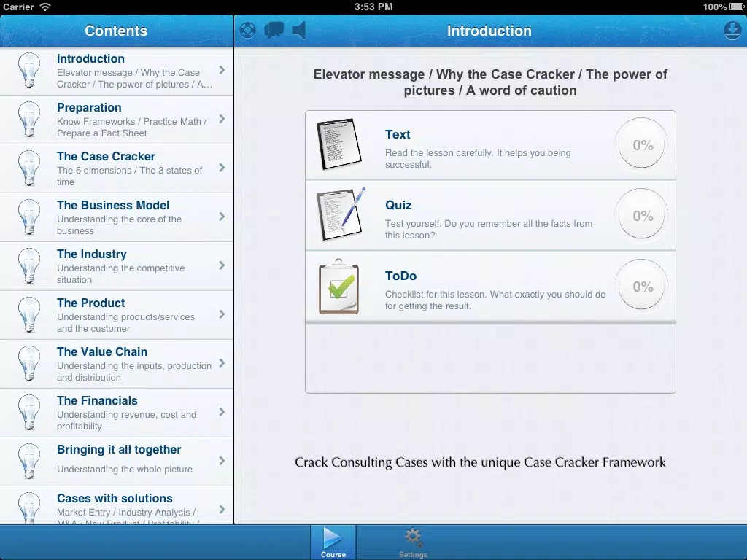
Task: Open the Text lesson document icon
Action: tap(338, 144)
